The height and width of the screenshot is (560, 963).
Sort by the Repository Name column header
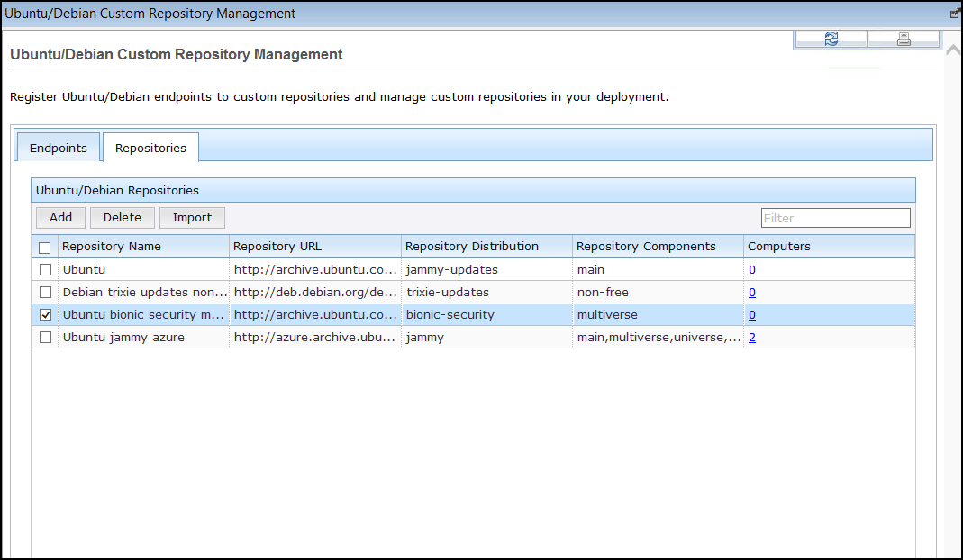click(x=144, y=246)
